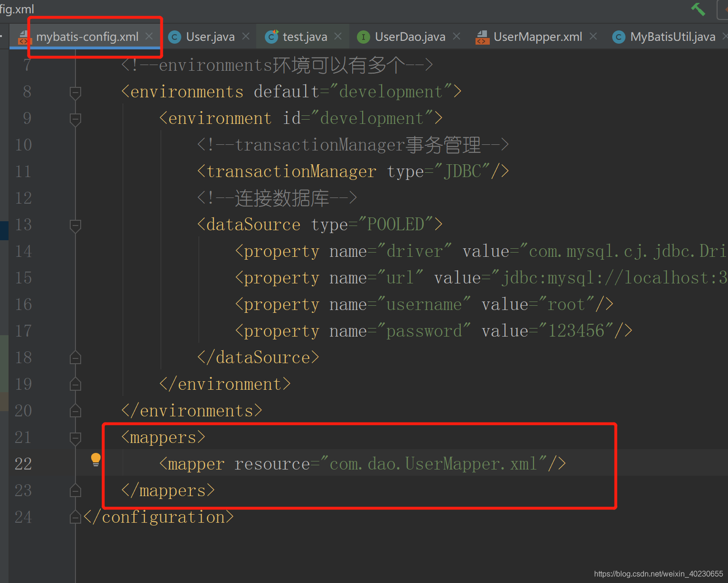Fold at closing environment tag line 19

pyautogui.click(x=75, y=384)
